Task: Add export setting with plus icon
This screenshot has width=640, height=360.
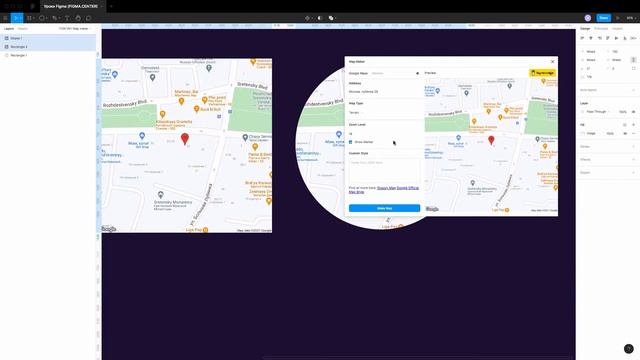Action: pyautogui.click(x=633, y=173)
